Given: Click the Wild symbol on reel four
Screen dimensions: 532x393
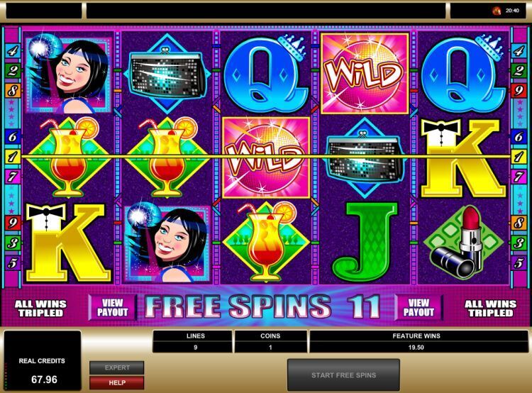Looking at the screenshot, I should pos(365,73).
